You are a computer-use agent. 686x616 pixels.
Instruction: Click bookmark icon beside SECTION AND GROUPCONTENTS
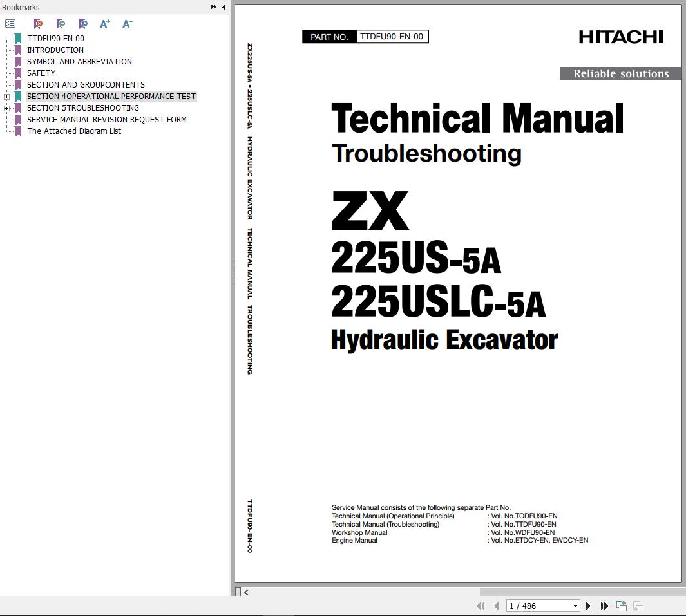[x=18, y=85]
